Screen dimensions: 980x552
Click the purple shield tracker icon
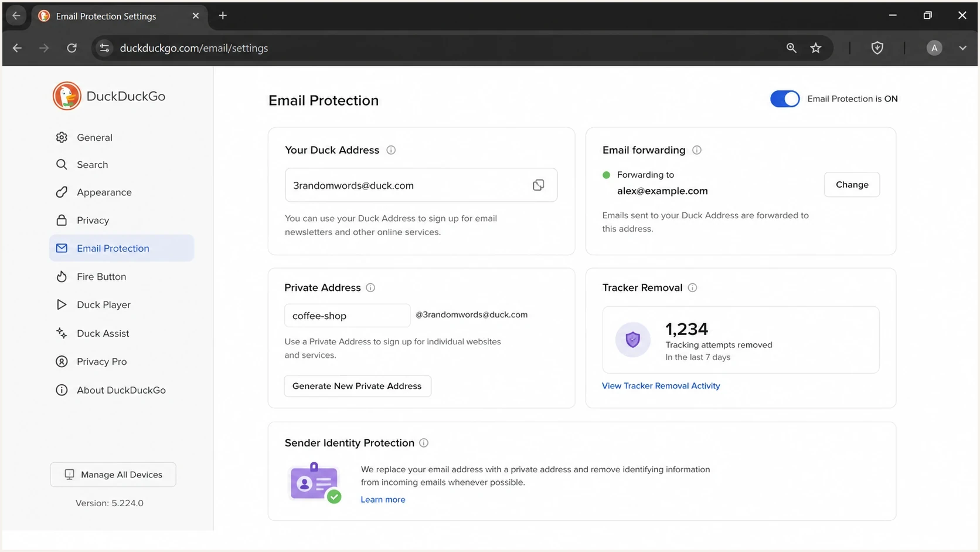[632, 340]
